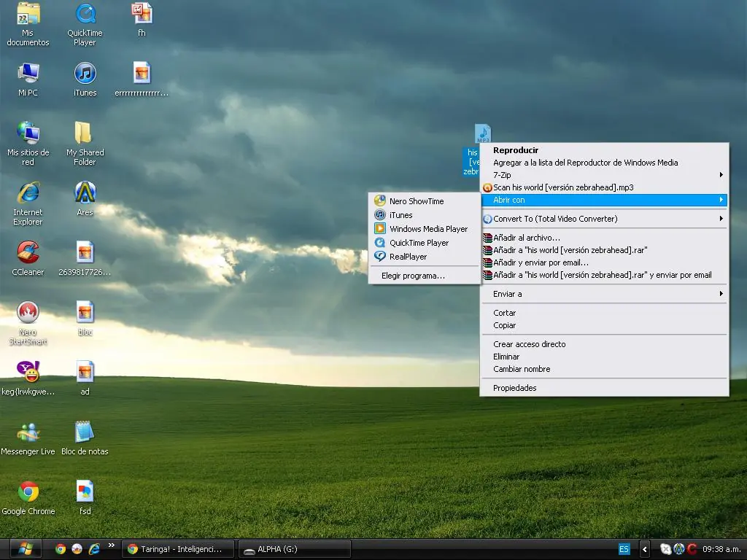The image size is (747, 560).
Task: Click the Ares tray icon
Action: click(x=679, y=549)
